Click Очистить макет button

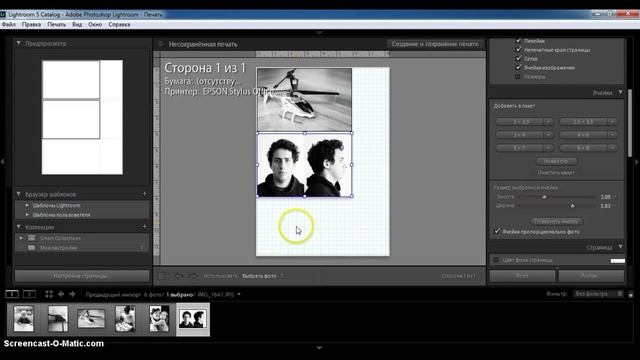coord(556,172)
